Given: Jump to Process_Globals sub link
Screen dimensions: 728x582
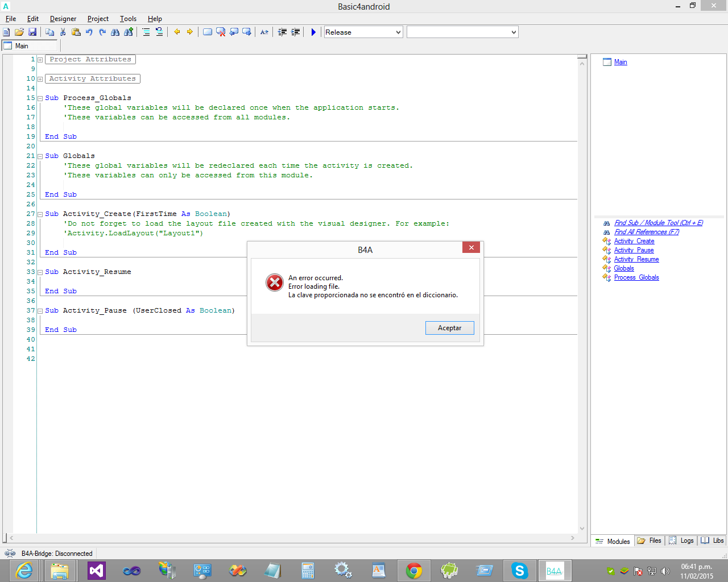Looking at the screenshot, I should click(x=636, y=277).
